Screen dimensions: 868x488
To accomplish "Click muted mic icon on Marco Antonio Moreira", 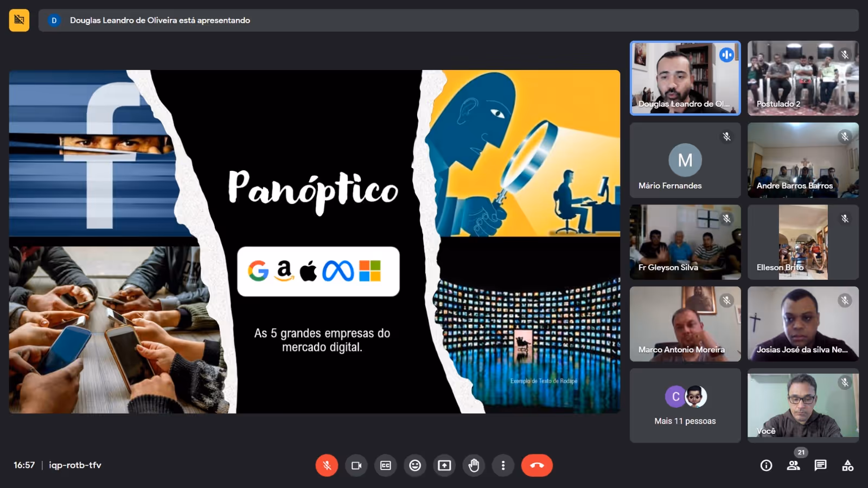I will pos(727,300).
